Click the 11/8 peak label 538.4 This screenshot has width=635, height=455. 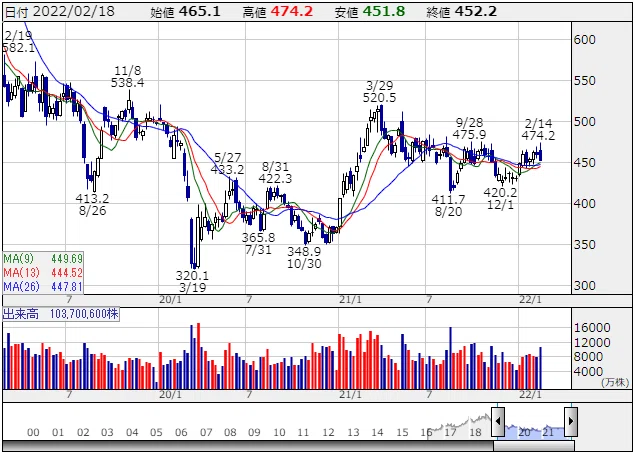(128, 83)
